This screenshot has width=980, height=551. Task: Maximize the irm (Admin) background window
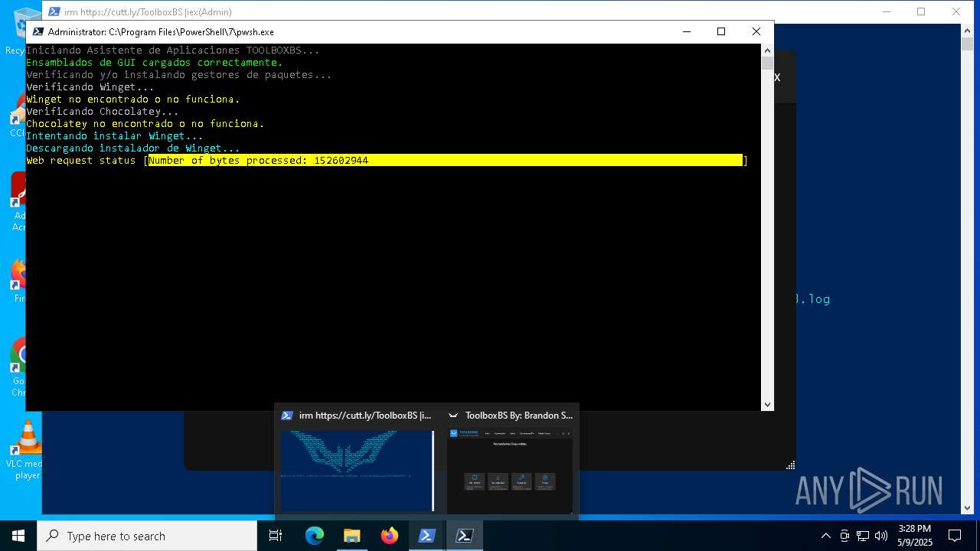(921, 11)
